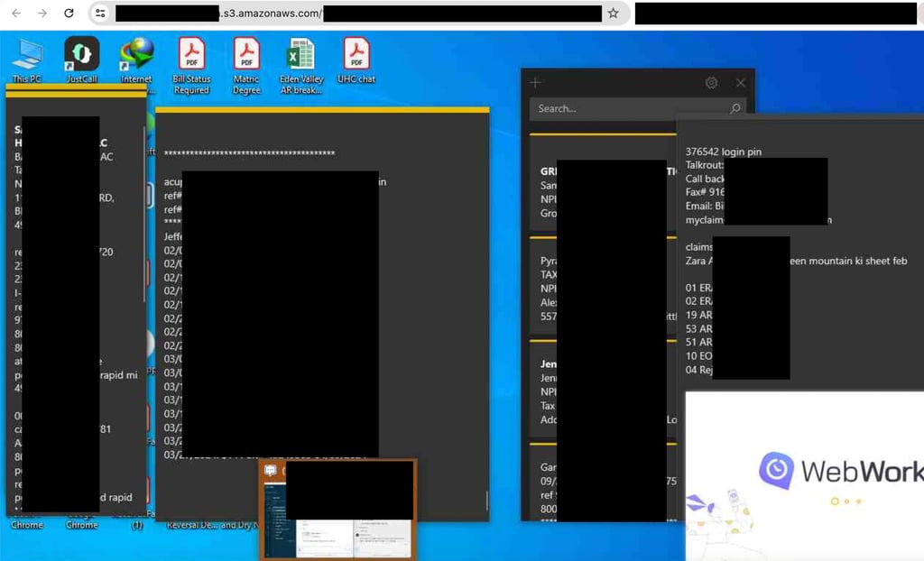Click the 'acup' line in middle note
This screenshot has width=924, height=561.
(173, 182)
